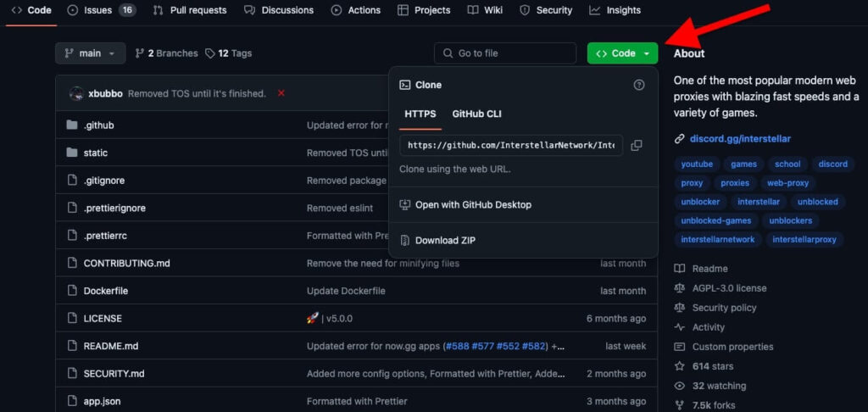Viewport: 868px width, 412px height.
Task: Open the Dockerfile
Action: pos(106,292)
